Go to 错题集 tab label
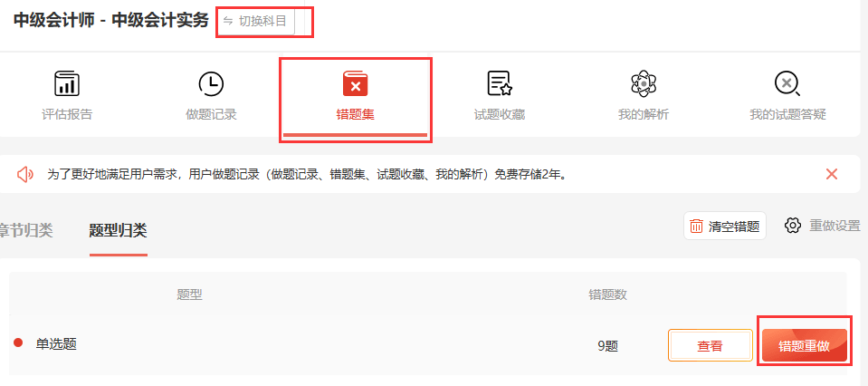 (356, 115)
